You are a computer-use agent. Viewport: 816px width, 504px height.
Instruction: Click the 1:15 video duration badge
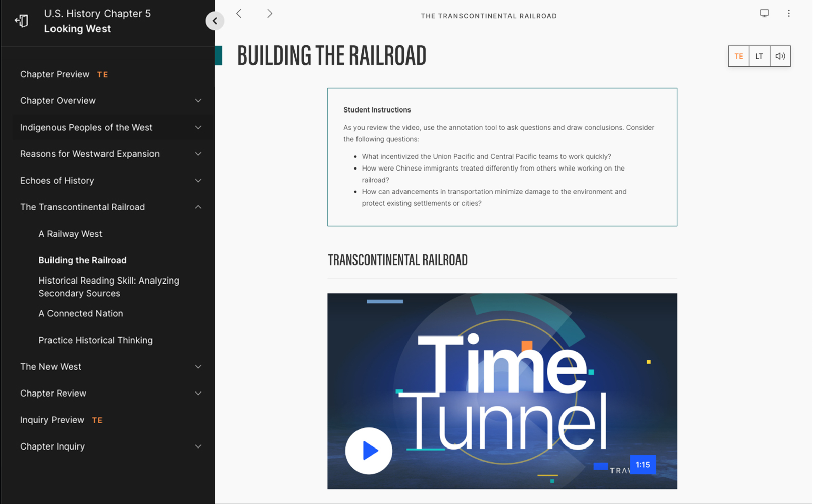(642, 465)
